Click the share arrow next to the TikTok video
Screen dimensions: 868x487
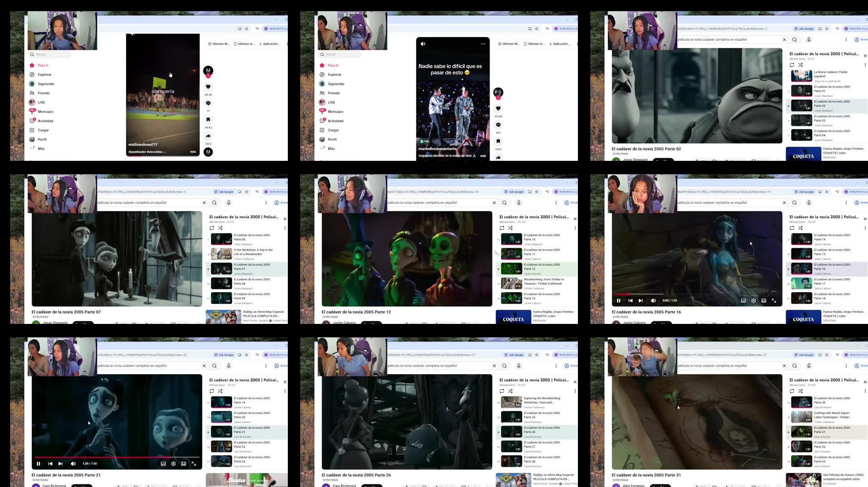point(208,135)
